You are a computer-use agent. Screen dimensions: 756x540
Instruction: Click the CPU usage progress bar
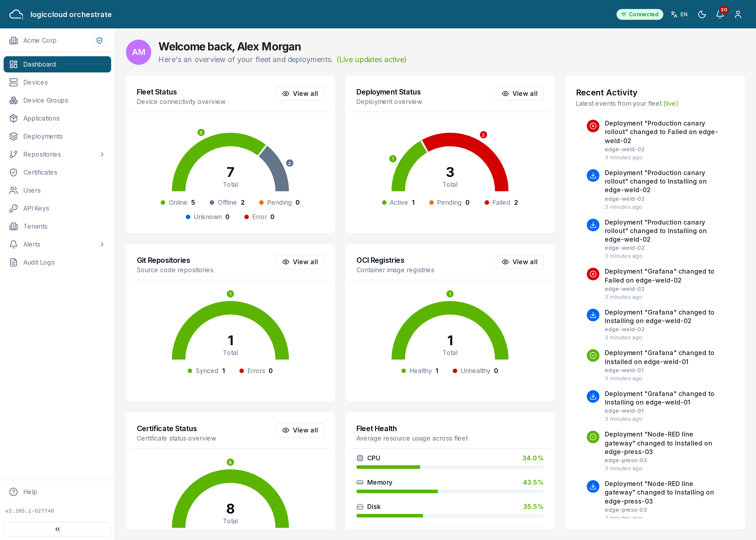(x=450, y=467)
